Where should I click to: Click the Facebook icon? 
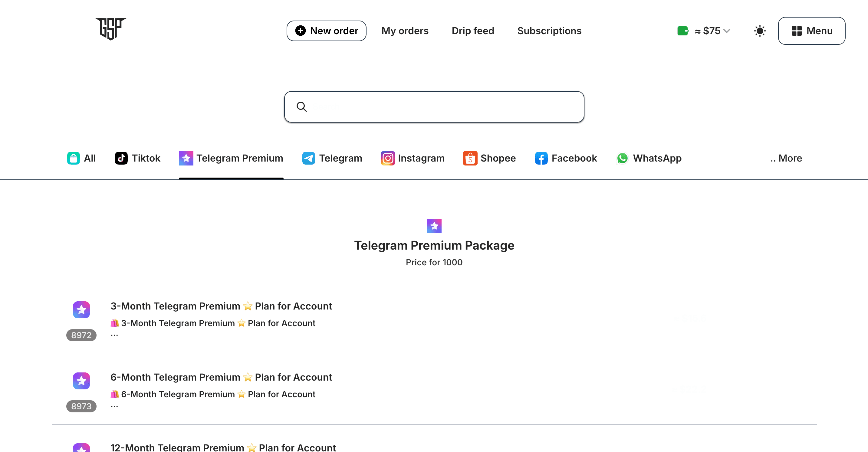click(x=541, y=158)
